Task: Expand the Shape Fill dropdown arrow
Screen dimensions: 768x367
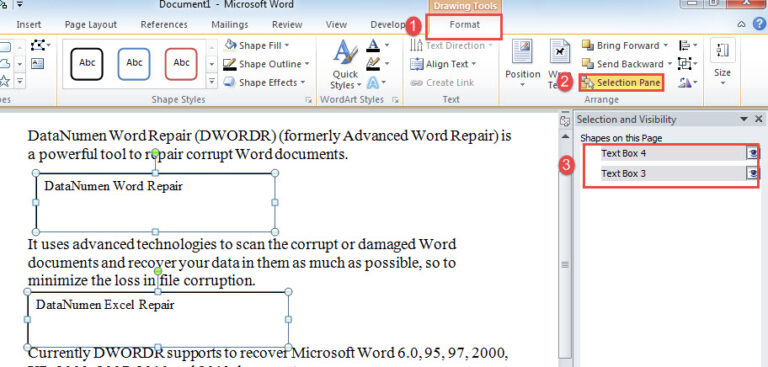Action: 287,46
